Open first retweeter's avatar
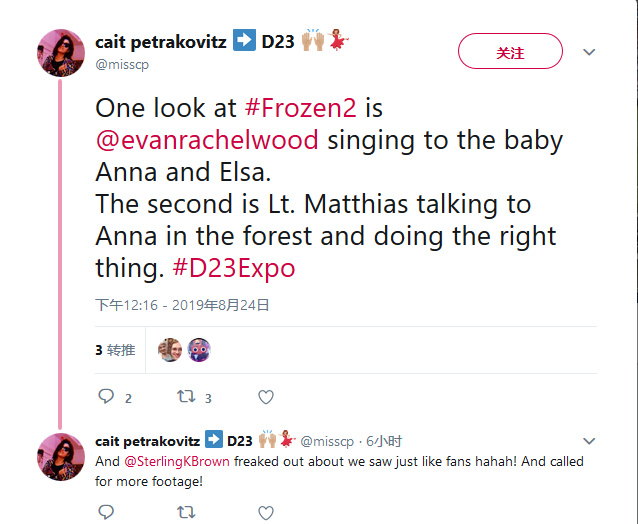 pos(170,350)
